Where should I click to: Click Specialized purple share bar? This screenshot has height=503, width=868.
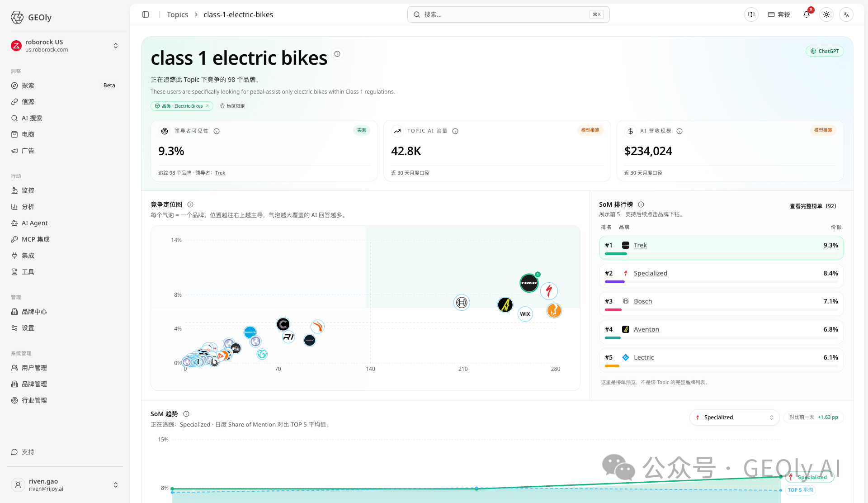[x=615, y=282]
